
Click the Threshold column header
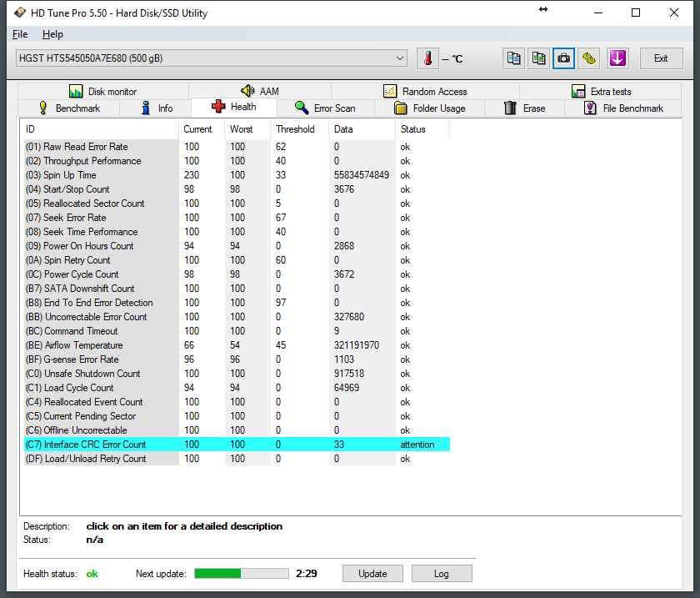point(296,129)
